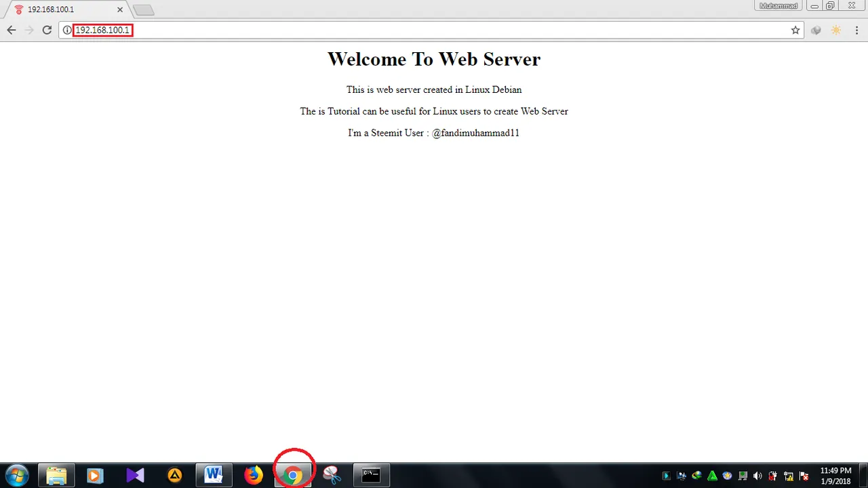Image resolution: width=868 pixels, height=488 pixels.
Task: Open the green monitor tray icon
Action: pyautogui.click(x=743, y=476)
